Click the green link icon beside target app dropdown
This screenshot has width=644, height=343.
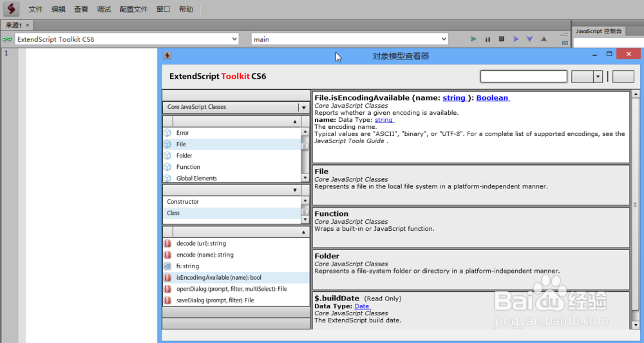(x=7, y=39)
